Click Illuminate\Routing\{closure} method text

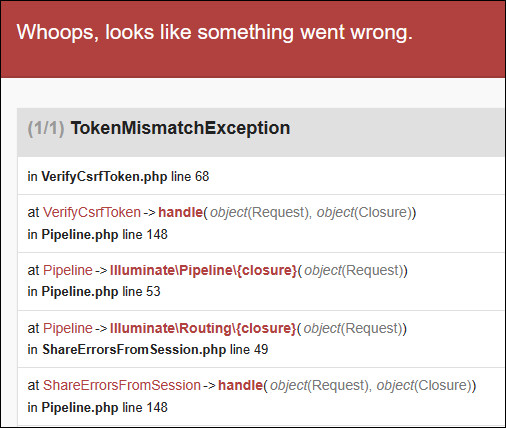(203, 328)
